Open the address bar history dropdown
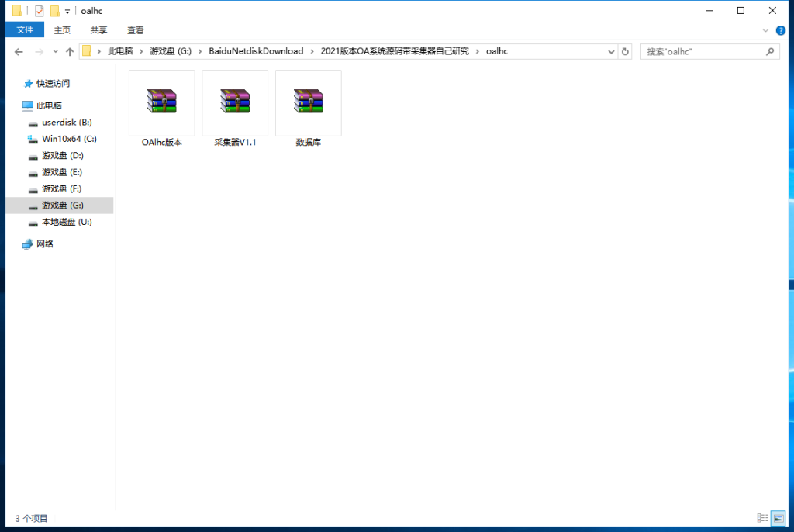Screen dimensions: 794x532 (x=611, y=52)
